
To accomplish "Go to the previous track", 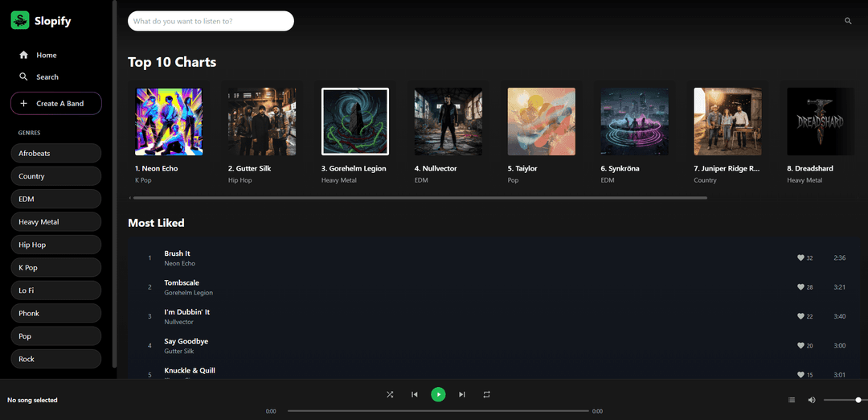I will tap(415, 394).
